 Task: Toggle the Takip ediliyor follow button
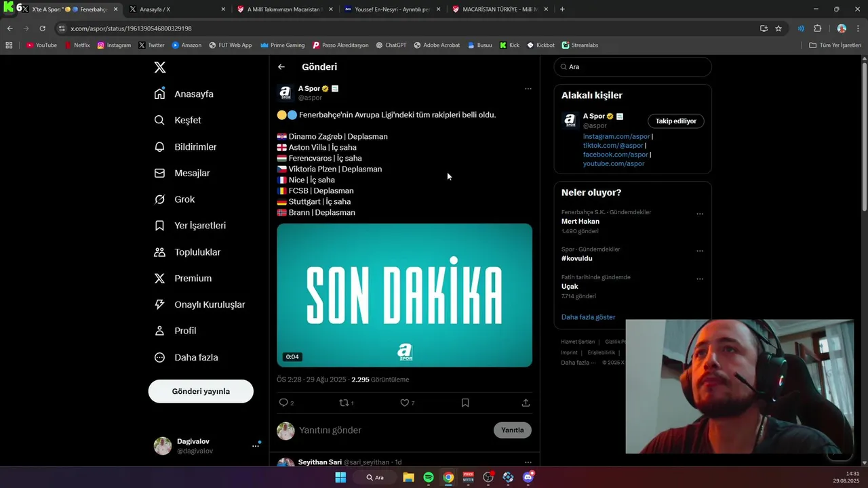(x=676, y=121)
